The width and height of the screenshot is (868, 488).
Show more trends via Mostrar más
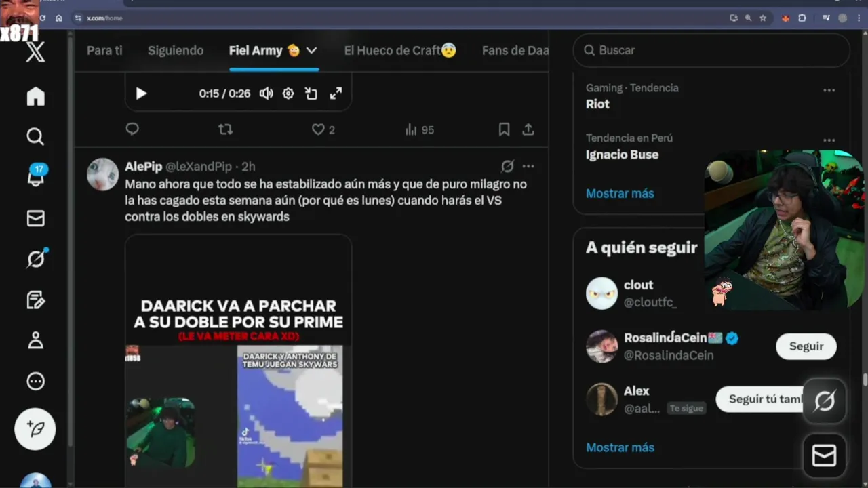pos(620,193)
